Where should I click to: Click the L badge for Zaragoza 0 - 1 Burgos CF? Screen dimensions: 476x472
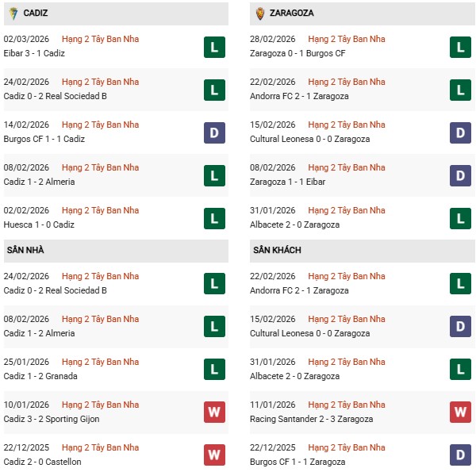459,47
